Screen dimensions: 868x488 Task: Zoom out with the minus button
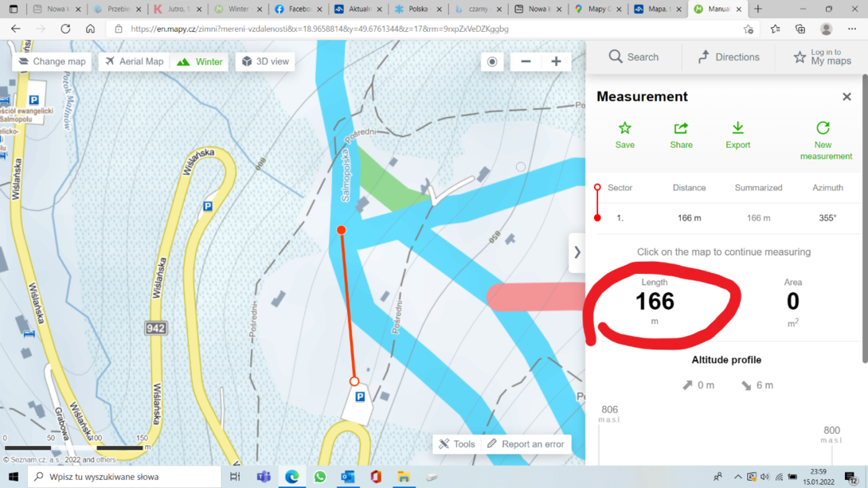(x=526, y=61)
